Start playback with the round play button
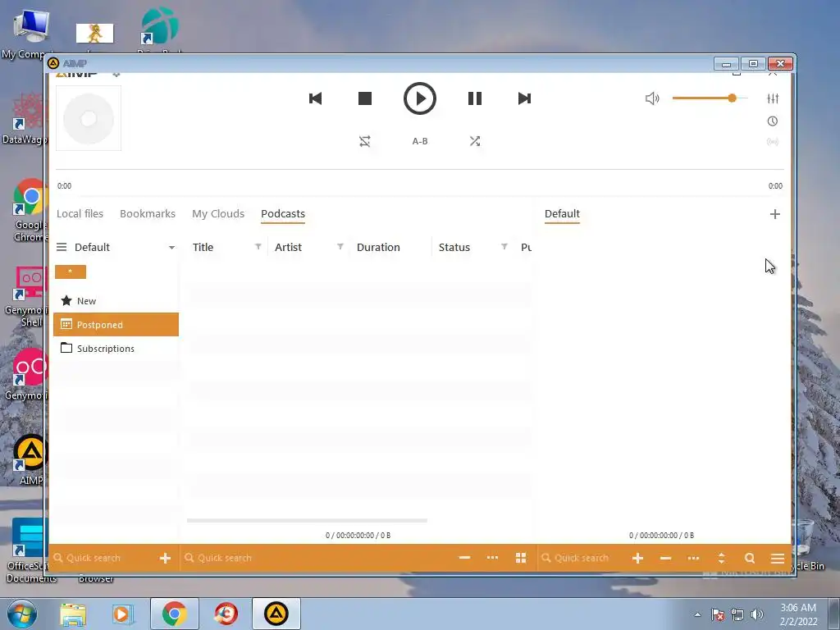 [x=419, y=98]
